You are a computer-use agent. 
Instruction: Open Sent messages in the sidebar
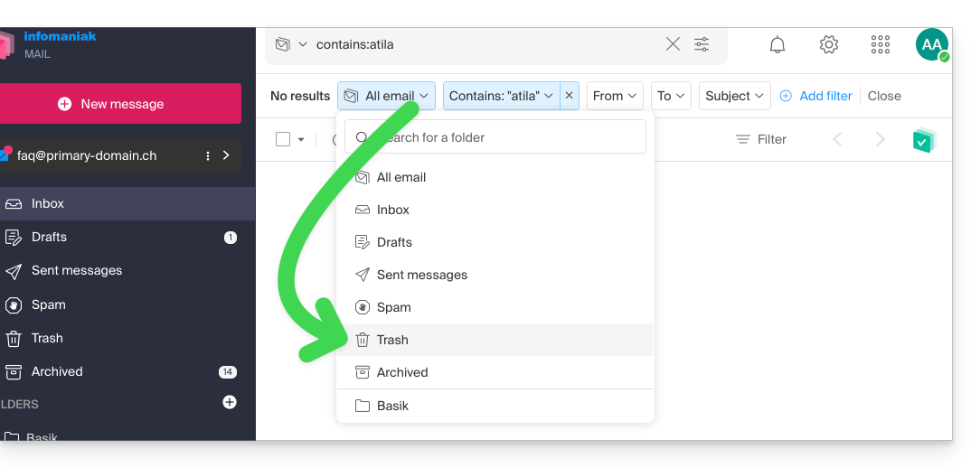(76, 270)
